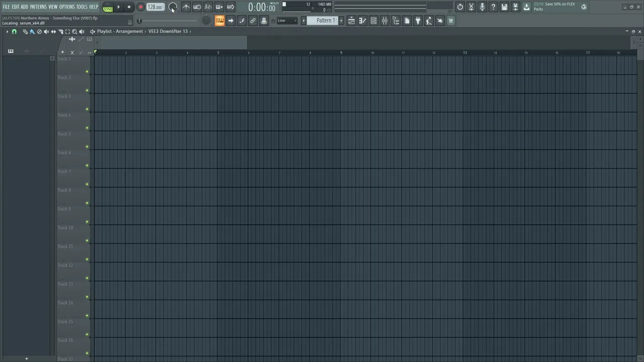
Task: Toggle the playlist snap magnet
Action: pos(14,31)
